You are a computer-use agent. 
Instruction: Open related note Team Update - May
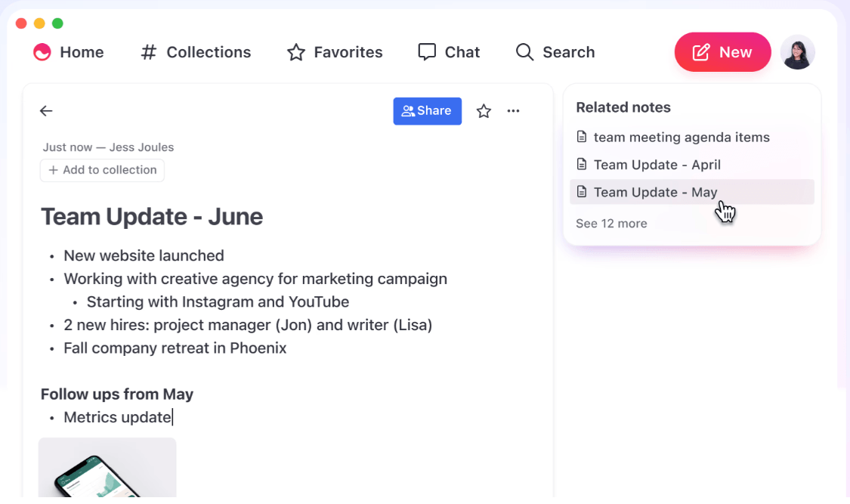(x=691, y=192)
